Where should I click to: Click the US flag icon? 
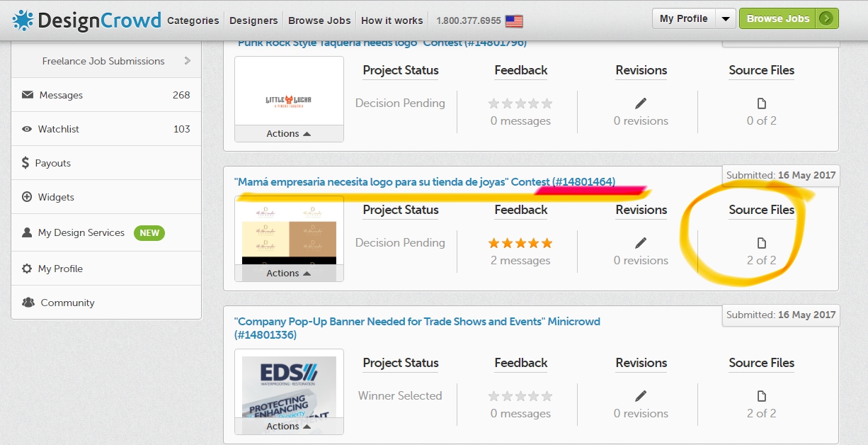point(514,21)
